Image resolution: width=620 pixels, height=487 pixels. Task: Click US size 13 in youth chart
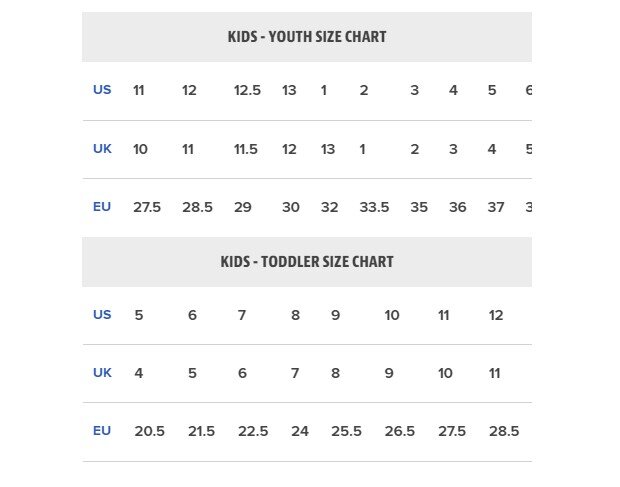point(289,90)
